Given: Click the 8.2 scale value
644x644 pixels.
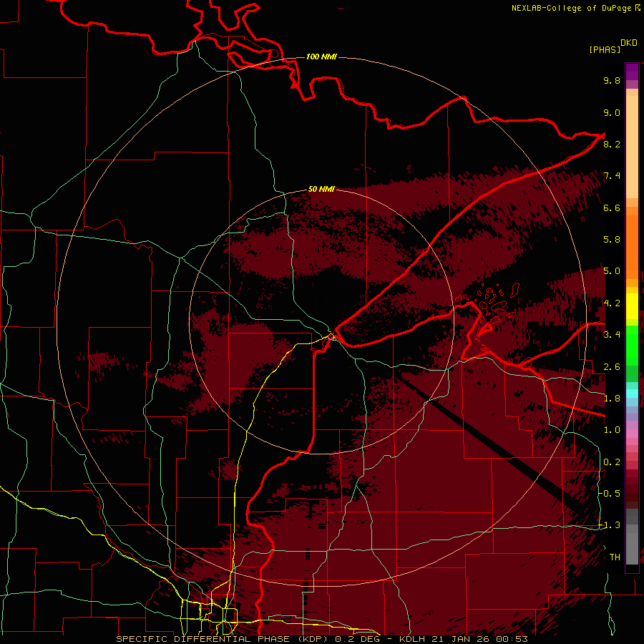Looking at the screenshot, I should 612,144.
